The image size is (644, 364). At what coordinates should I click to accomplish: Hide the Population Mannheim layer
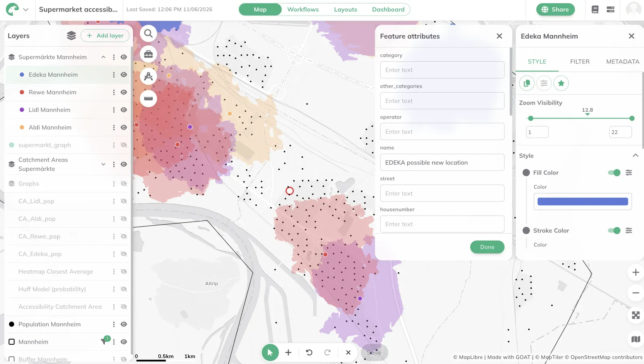click(124, 324)
